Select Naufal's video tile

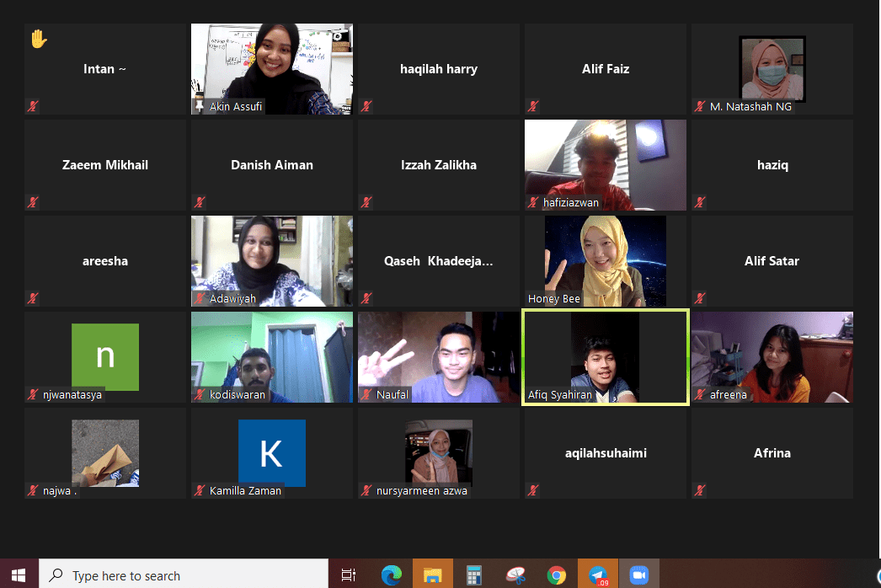438,356
